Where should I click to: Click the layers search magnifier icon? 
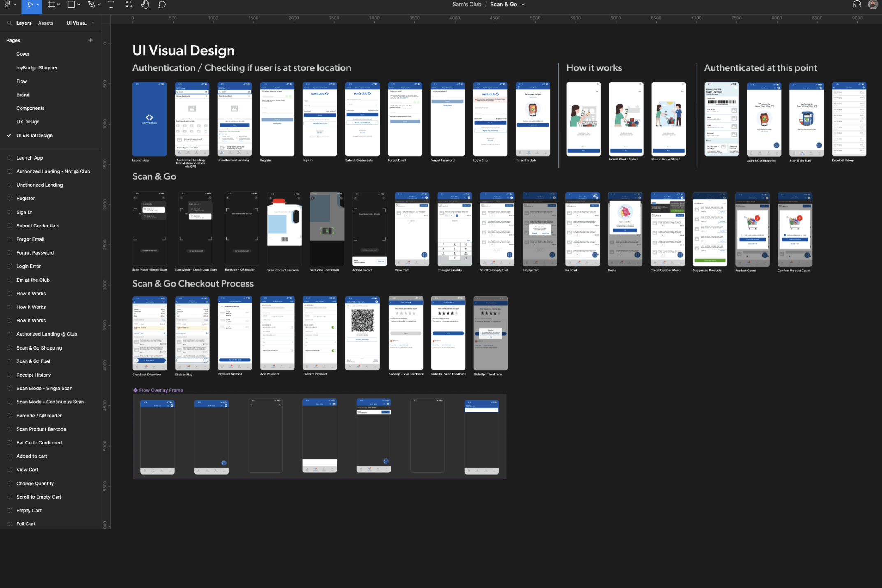pyautogui.click(x=9, y=23)
